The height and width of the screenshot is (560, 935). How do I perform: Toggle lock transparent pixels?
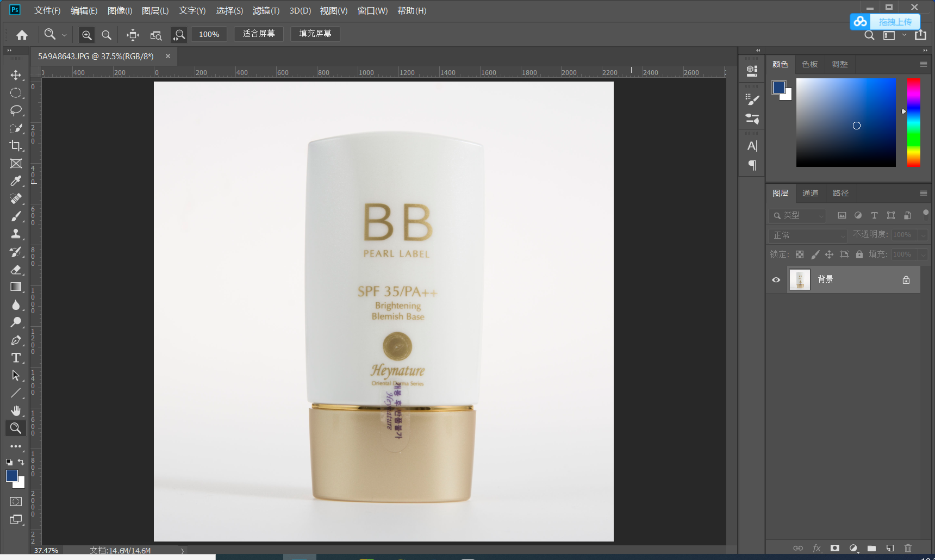click(800, 254)
